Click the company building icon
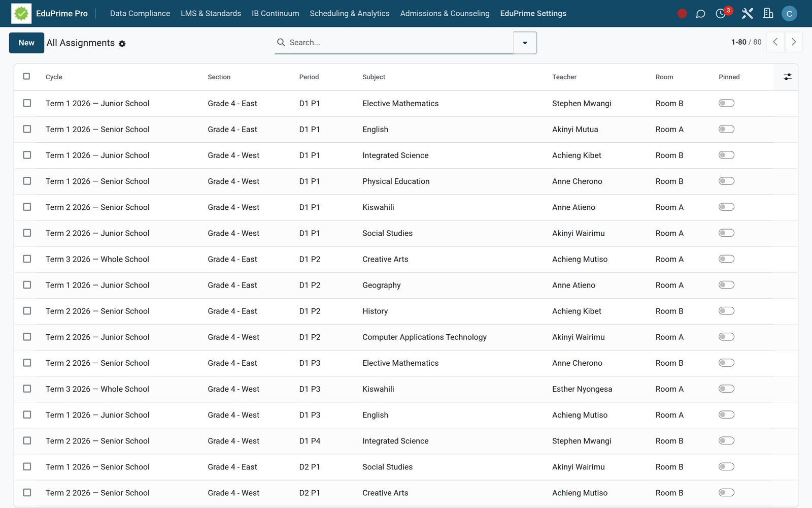 tap(768, 14)
